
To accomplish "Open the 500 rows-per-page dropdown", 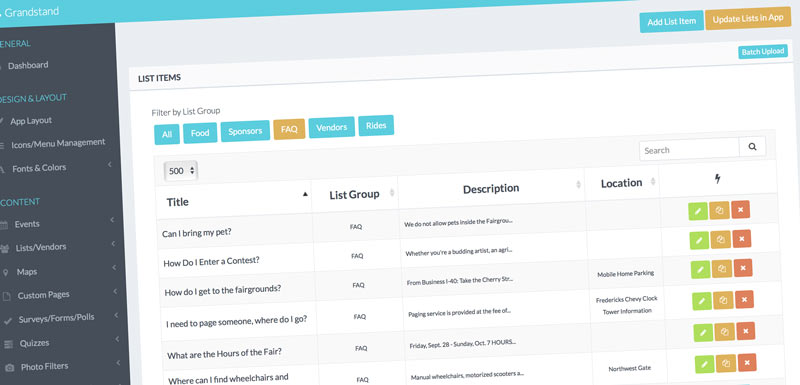I will pyautogui.click(x=181, y=171).
